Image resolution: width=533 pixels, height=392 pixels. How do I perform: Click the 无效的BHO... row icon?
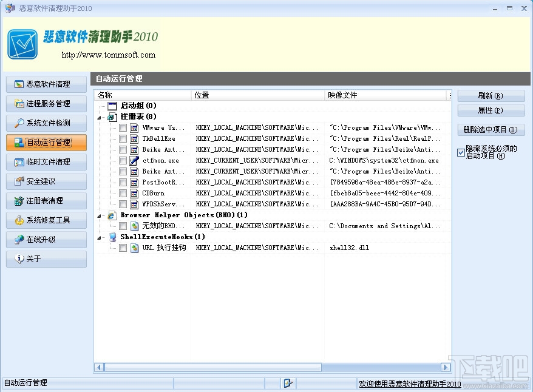[x=135, y=226]
